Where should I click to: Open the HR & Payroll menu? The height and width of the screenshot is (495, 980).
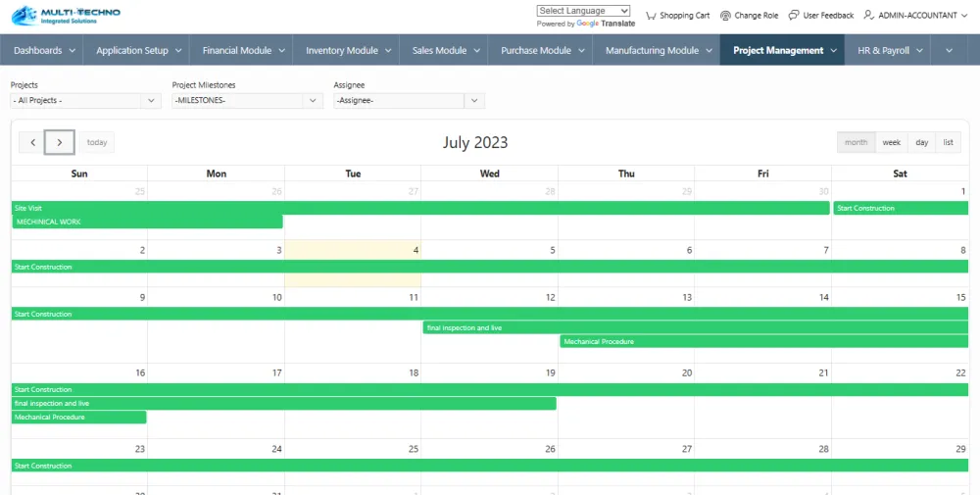pyautogui.click(x=890, y=50)
